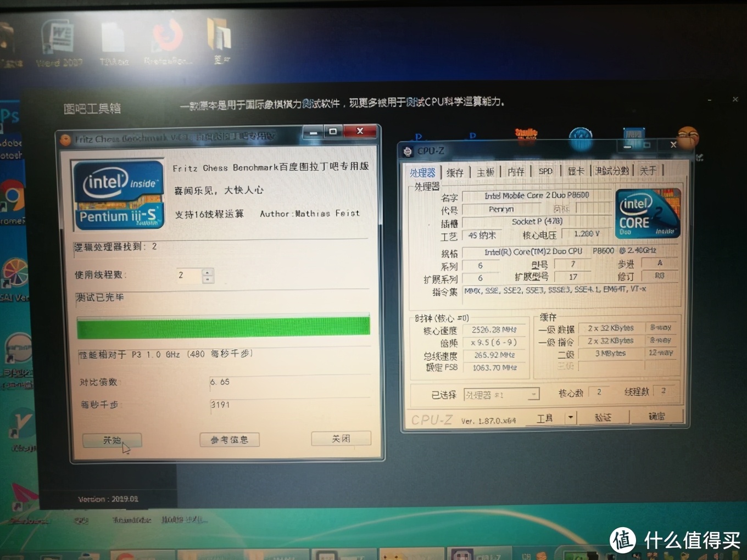Click the Intel Core 2 Duo logo in CPU-Z
747x560 pixels.
click(648, 214)
